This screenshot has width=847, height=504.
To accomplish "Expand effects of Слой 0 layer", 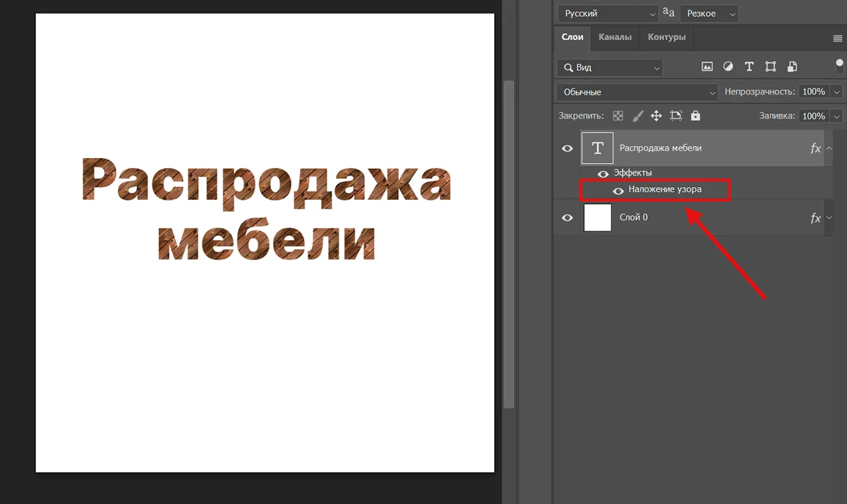I will [x=829, y=218].
